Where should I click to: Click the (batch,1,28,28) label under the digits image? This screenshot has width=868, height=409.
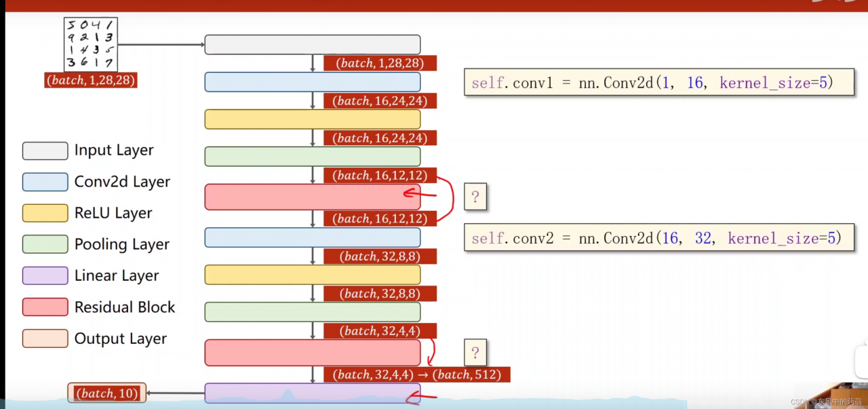click(x=91, y=80)
